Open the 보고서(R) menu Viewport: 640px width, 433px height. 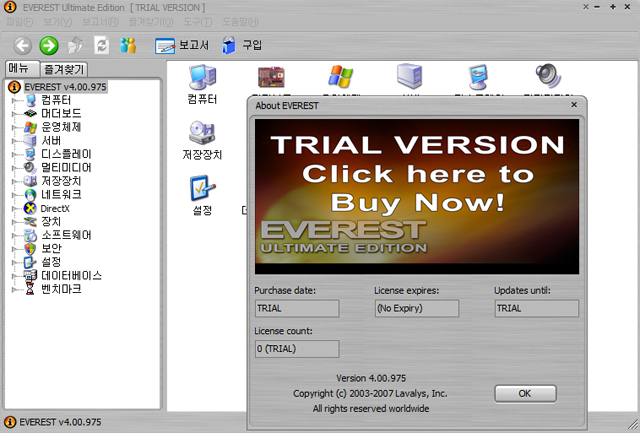coord(100,22)
